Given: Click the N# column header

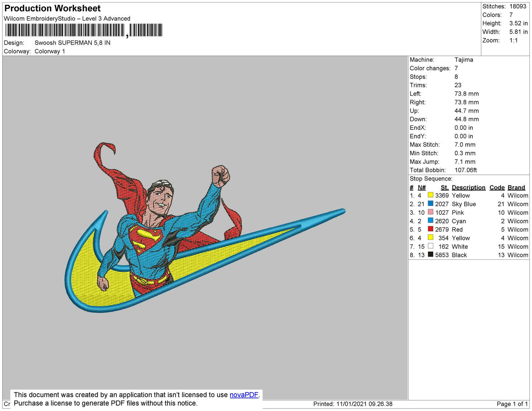Looking at the screenshot, I should [x=422, y=187].
